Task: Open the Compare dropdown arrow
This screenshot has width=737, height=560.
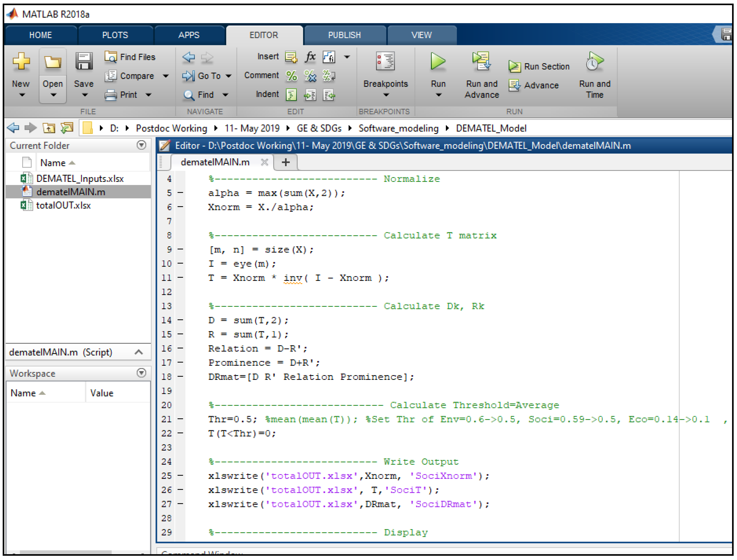Action: [x=166, y=76]
